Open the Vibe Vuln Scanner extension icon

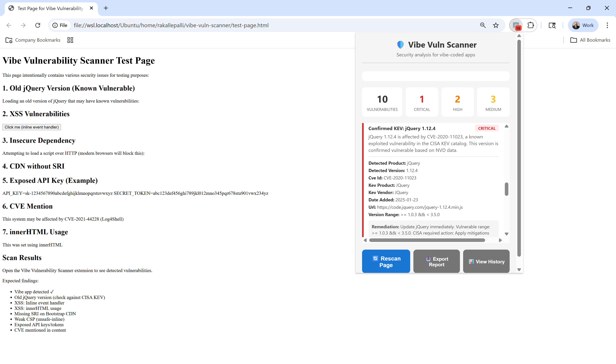pos(516,25)
